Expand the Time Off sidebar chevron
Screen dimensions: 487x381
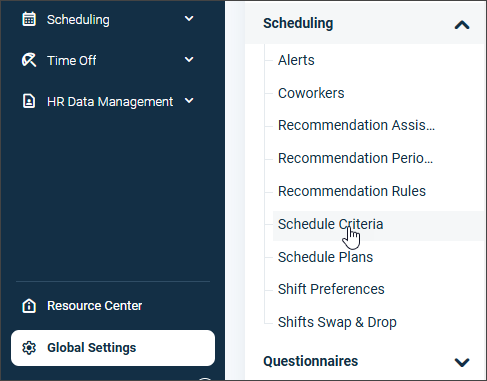(189, 60)
